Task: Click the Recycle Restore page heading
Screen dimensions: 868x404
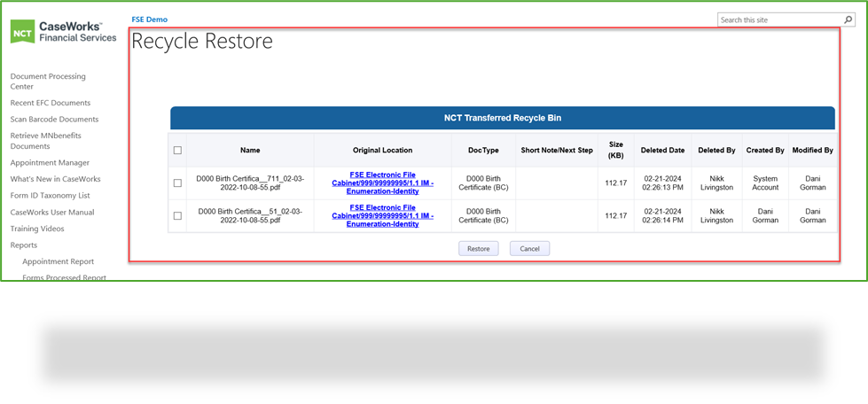Action: pos(202,42)
